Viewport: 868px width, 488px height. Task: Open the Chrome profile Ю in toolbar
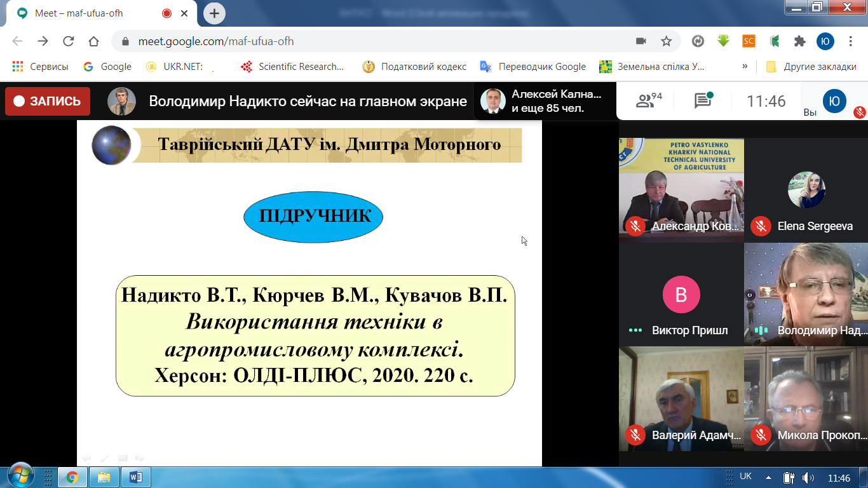coord(825,41)
